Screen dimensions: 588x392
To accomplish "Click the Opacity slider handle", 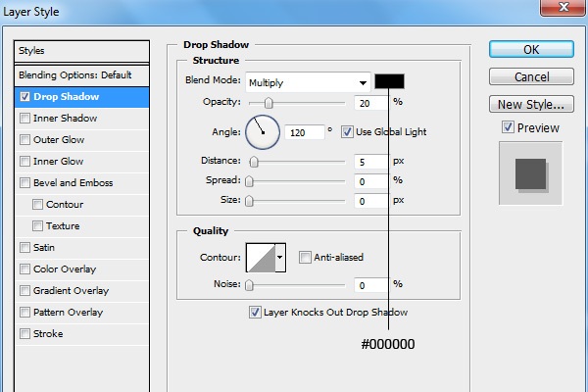I will click(269, 102).
